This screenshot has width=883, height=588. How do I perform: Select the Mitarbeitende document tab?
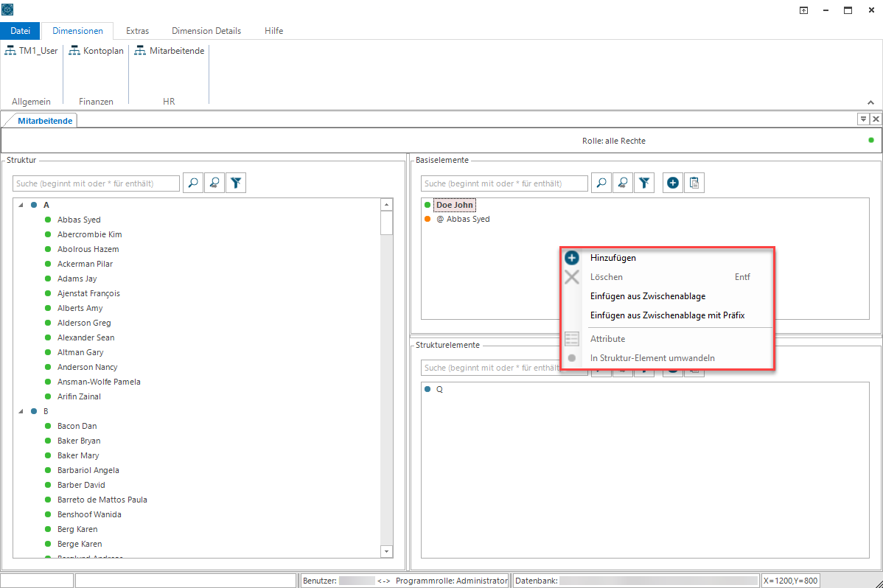[45, 121]
